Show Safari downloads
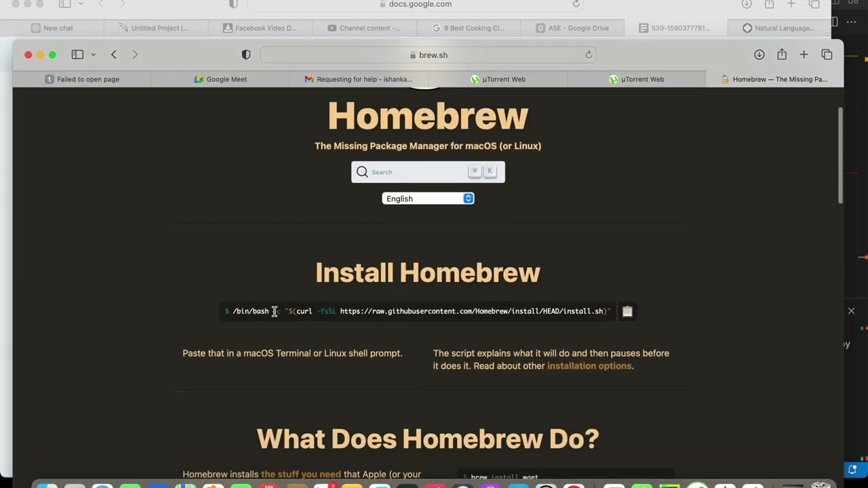 tap(759, 55)
